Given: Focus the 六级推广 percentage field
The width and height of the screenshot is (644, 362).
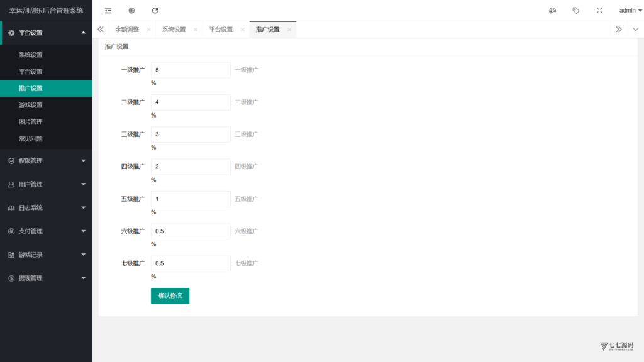Looking at the screenshot, I should [x=191, y=231].
